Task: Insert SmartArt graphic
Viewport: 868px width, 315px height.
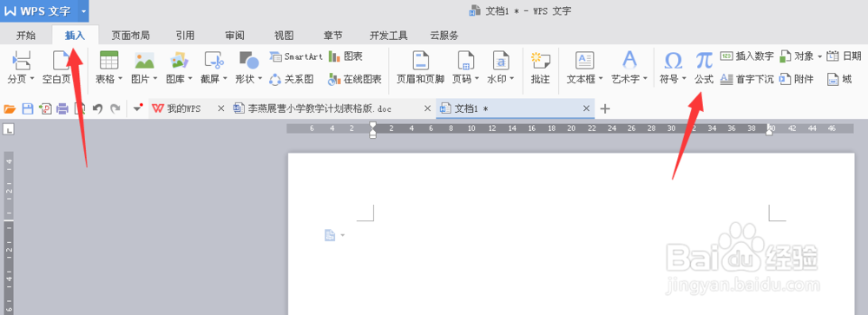Action: [295, 56]
